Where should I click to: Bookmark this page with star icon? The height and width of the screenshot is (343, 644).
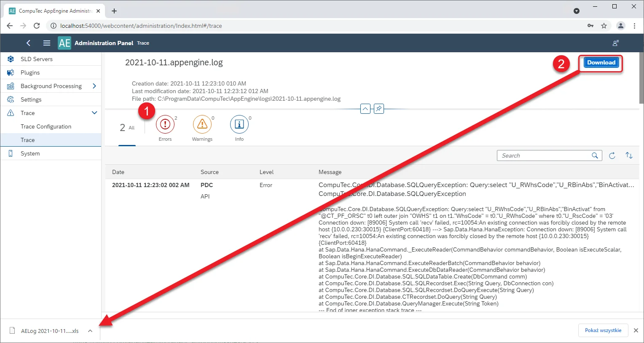click(604, 26)
